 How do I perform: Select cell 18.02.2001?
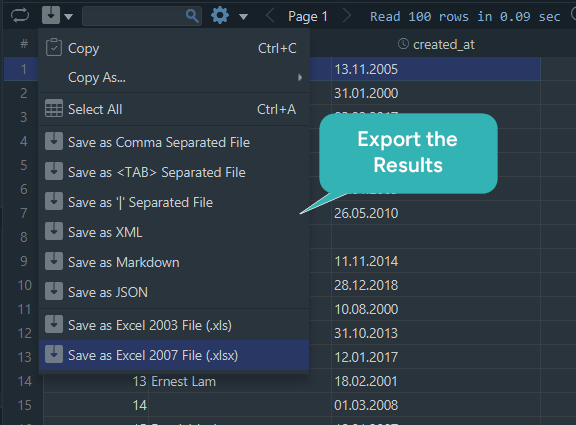[x=436, y=381]
